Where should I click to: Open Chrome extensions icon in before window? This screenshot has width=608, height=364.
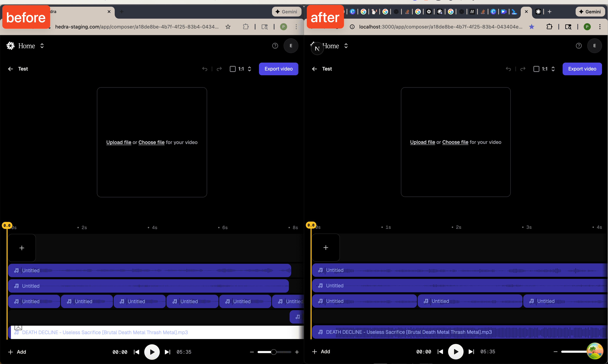click(246, 27)
